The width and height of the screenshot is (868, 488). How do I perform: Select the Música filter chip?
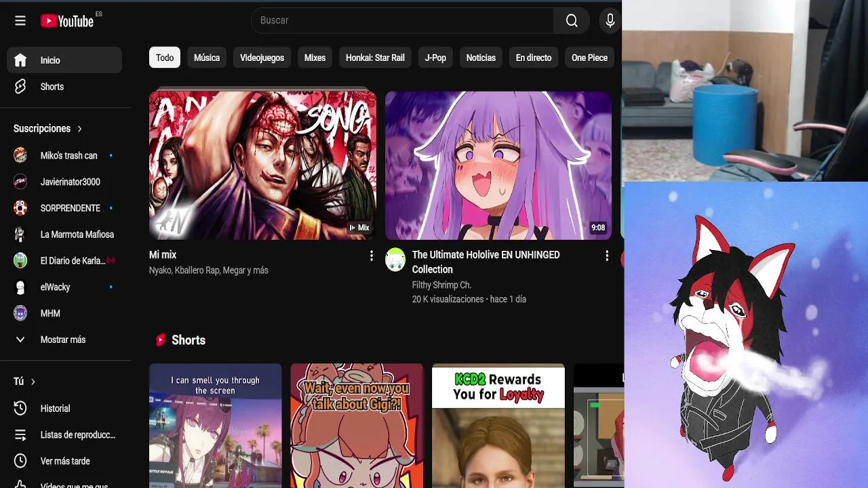click(x=207, y=58)
